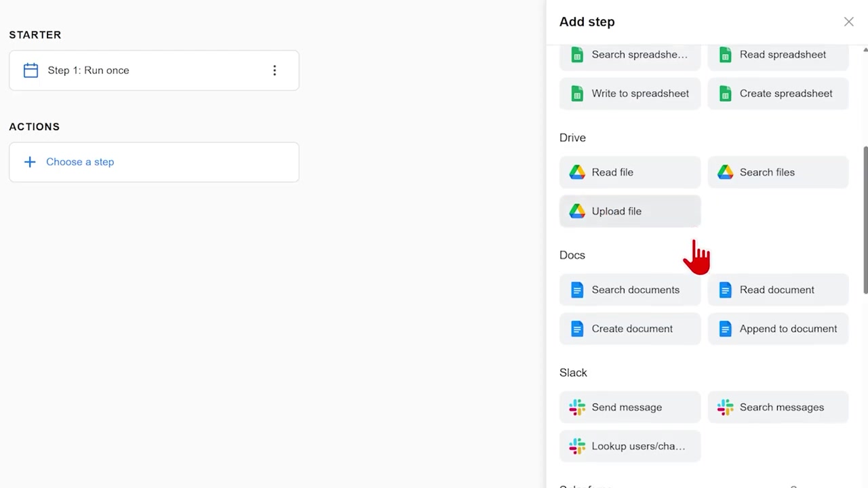The image size is (868, 488).
Task: Choose the Read file step
Action: click(630, 172)
